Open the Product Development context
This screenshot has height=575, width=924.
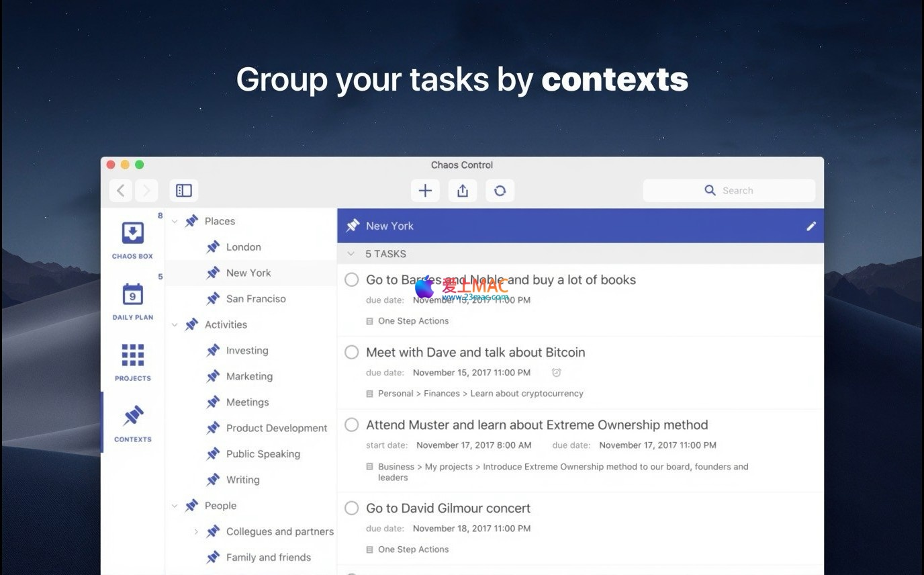276,429
